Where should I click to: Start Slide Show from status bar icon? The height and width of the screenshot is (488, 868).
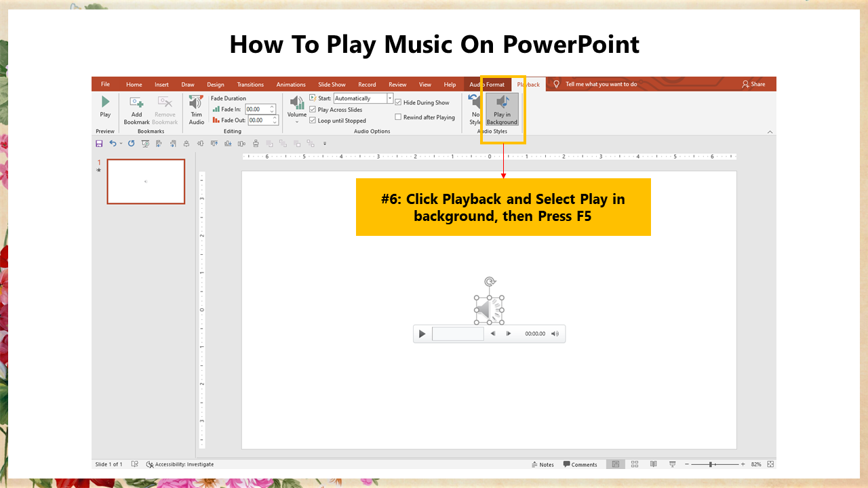click(x=672, y=464)
